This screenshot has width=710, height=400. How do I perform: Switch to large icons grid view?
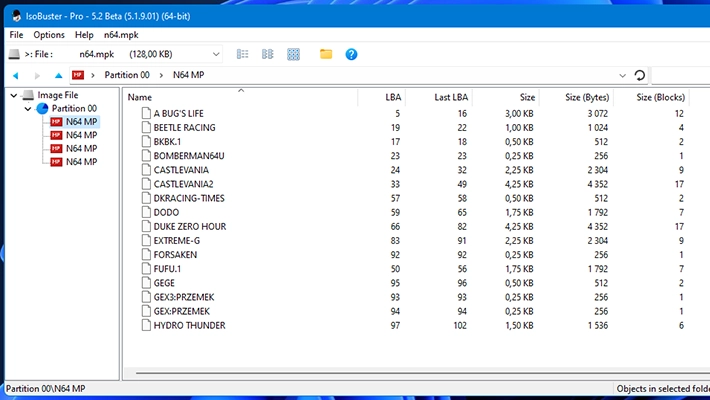coord(293,54)
